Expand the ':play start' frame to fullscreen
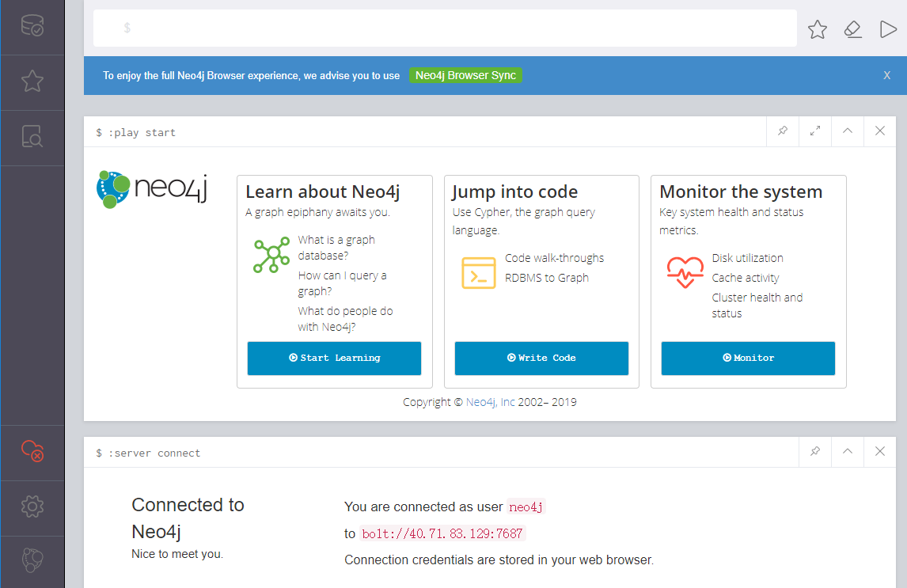The image size is (907, 588). point(814,131)
